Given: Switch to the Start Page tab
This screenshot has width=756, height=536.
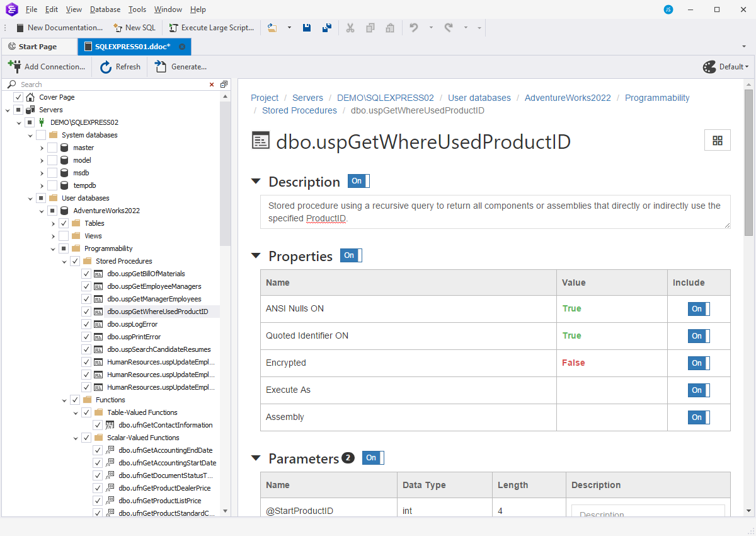Looking at the screenshot, I should click(x=39, y=46).
